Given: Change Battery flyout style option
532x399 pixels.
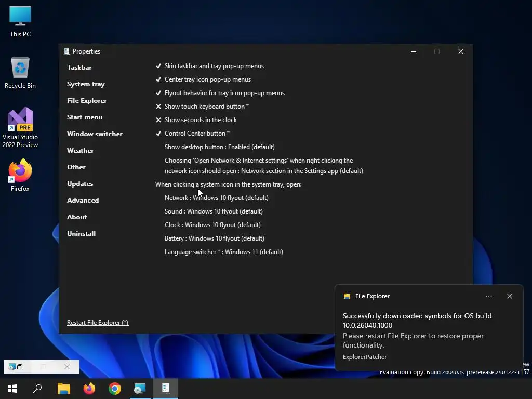Looking at the screenshot, I should [215, 238].
